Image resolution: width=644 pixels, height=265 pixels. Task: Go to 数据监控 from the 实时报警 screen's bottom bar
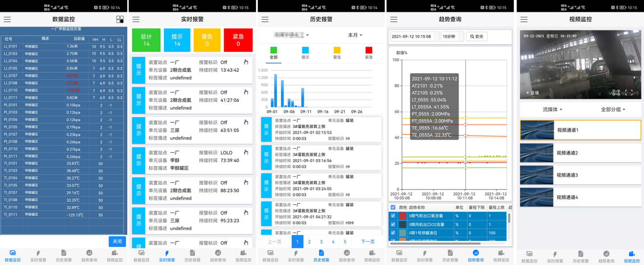141,256
